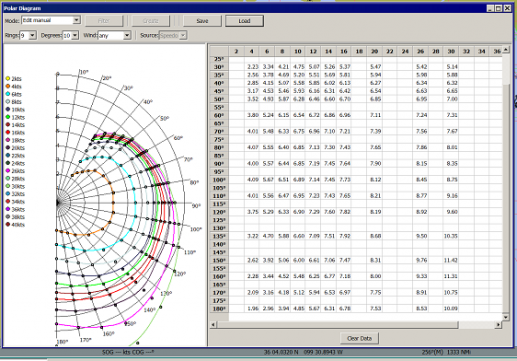
Task: Select column header 30 in wind table
Action: tap(451, 51)
